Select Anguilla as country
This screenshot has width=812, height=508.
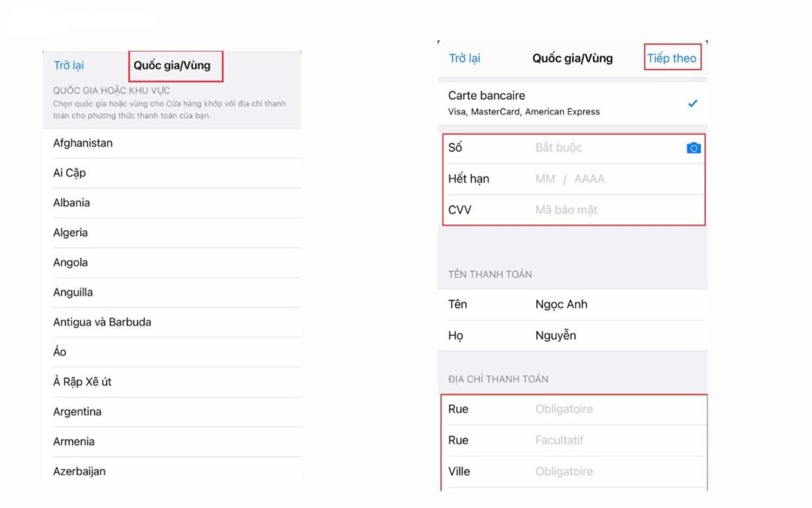[x=73, y=292]
